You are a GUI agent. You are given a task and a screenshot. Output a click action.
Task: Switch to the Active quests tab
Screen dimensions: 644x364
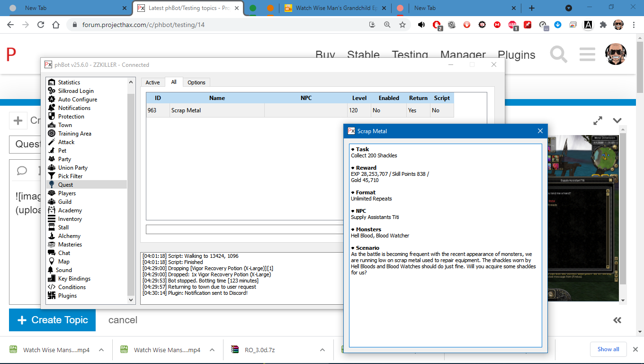[152, 82]
